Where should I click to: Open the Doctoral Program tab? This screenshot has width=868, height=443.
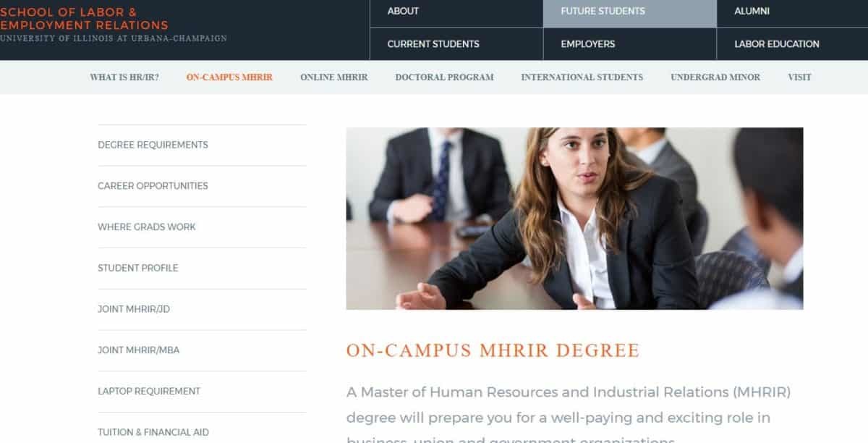pyautogui.click(x=444, y=77)
